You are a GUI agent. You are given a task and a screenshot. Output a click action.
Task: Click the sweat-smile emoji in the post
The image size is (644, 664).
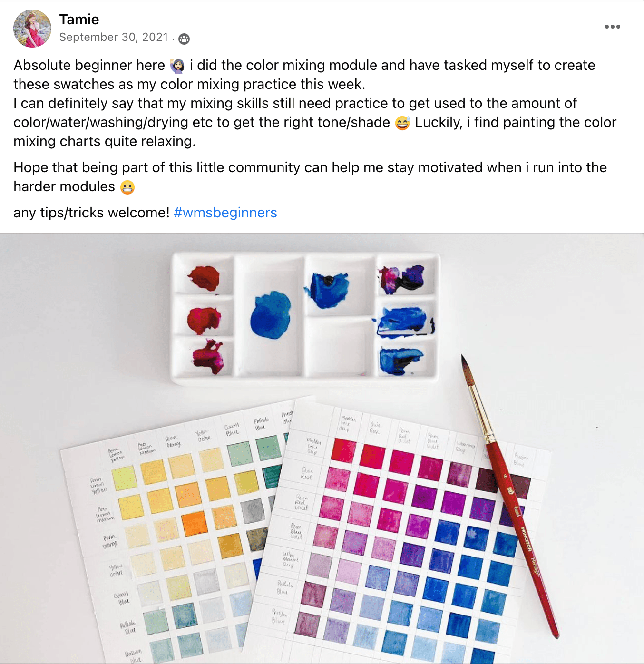[402, 123]
